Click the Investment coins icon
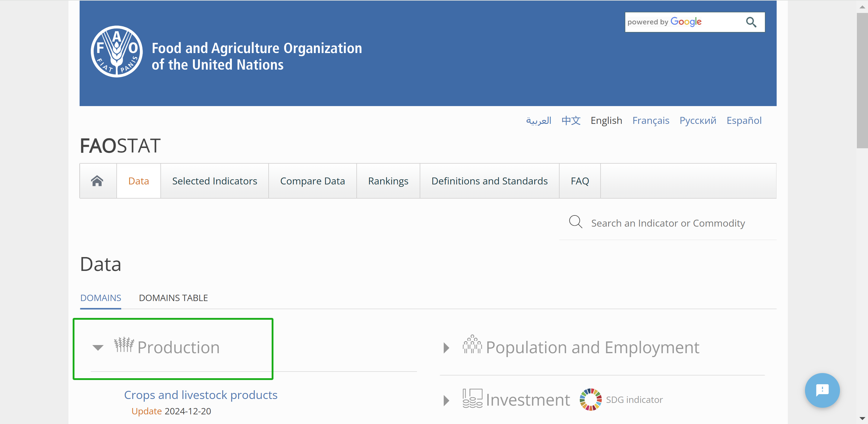Screen dimensions: 868x424 [x=472, y=398]
